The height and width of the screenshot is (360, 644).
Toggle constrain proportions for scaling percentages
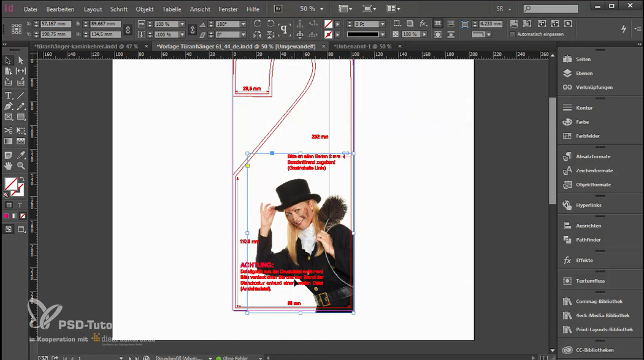click(x=192, y=29)
